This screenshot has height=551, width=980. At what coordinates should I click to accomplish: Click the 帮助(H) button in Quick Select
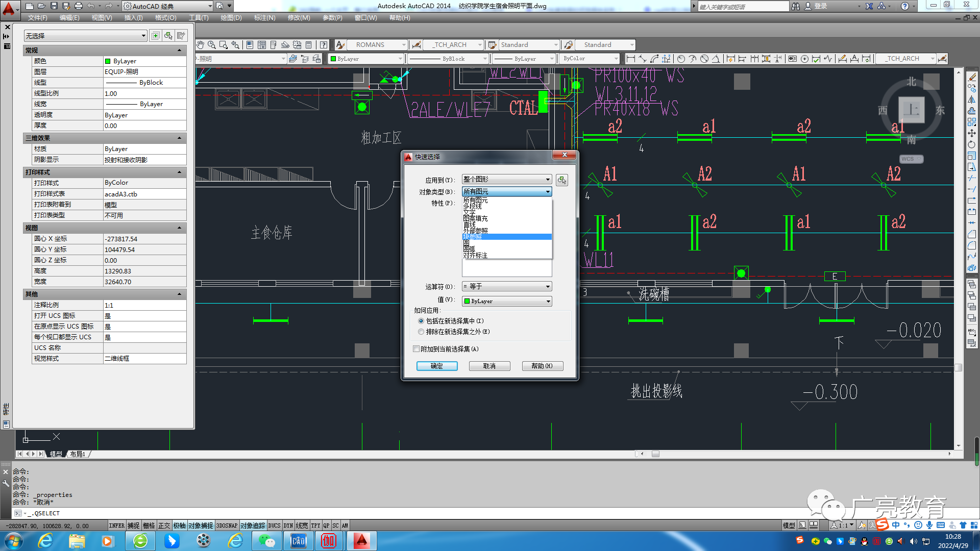coord(542,366)
